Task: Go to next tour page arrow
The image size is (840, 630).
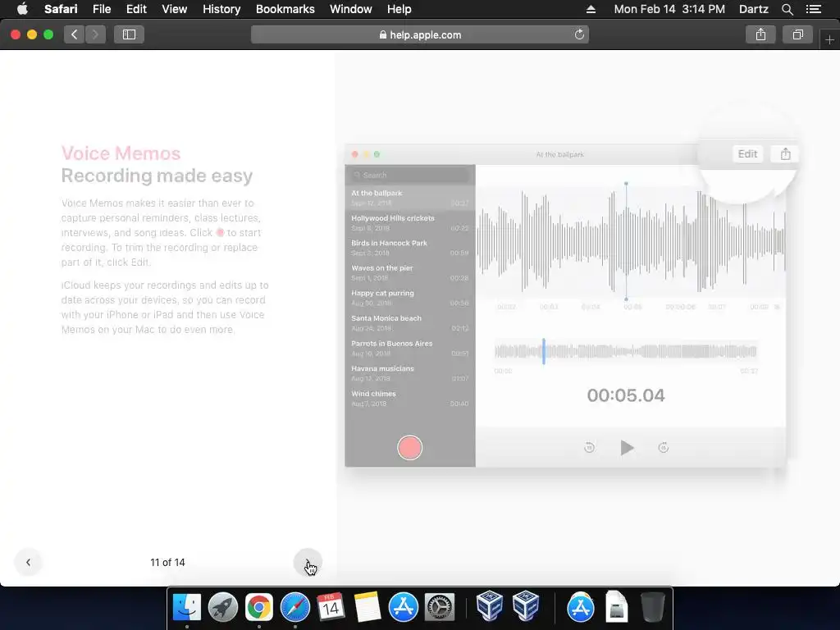Action: click(x=308, y=562)
